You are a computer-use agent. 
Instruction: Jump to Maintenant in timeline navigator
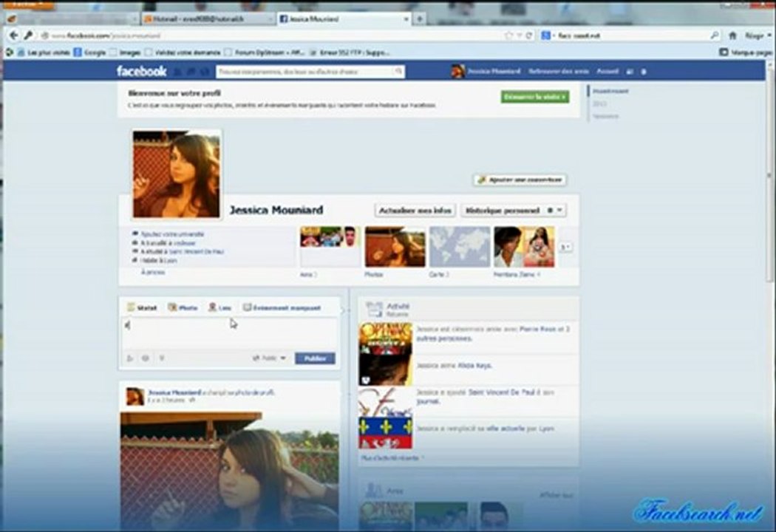tap(610, 91)
